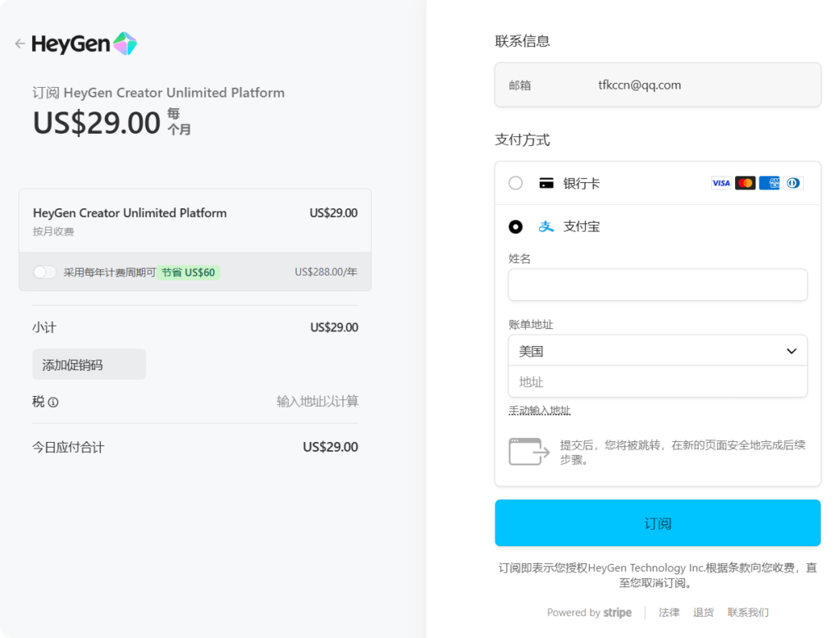Select the 银行卡 bank card radio button
840x638 pixels.
pos(515,183)
